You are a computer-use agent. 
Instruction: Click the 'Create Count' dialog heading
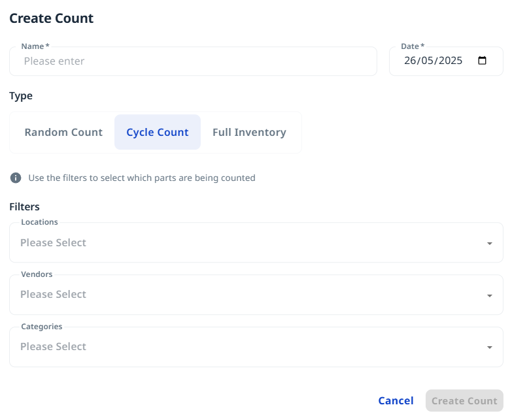pos(51,18)
